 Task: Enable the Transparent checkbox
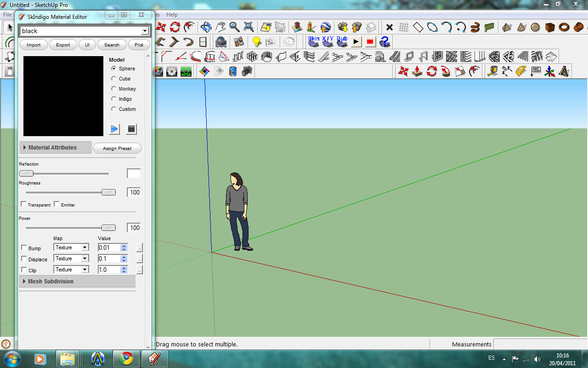[23, 204]
